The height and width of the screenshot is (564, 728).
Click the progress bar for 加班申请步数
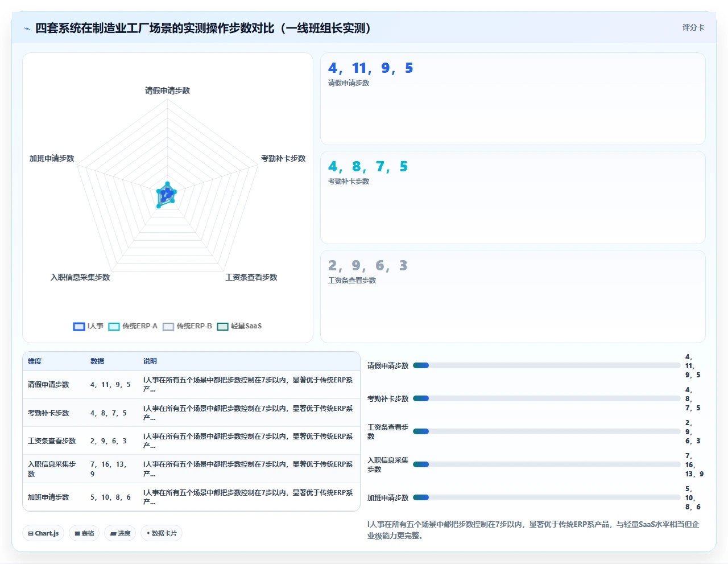547,497
